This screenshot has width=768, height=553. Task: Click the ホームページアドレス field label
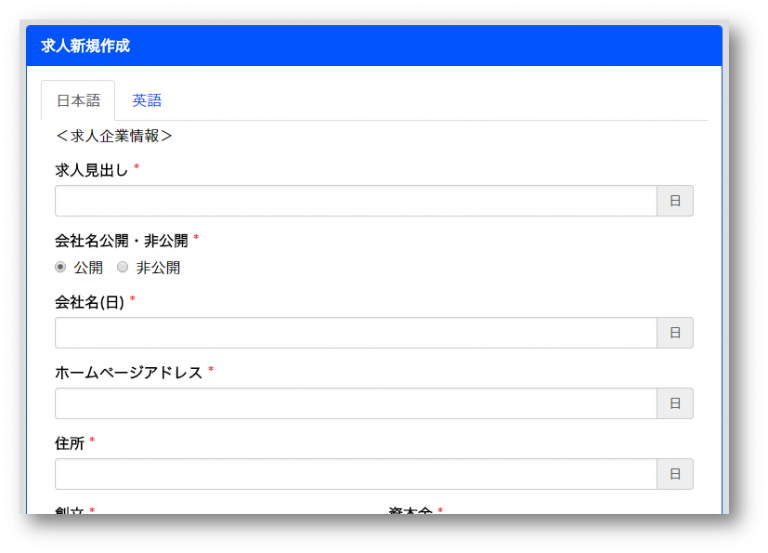pos(128,372)
